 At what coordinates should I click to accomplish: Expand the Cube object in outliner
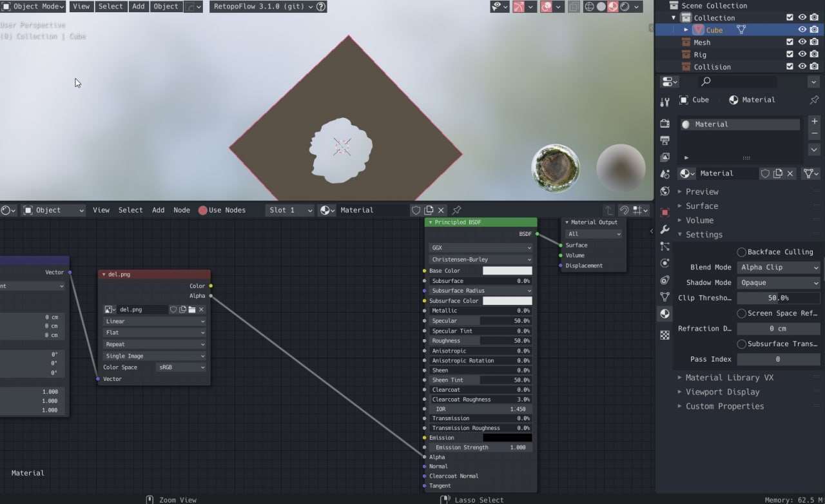pyautogui.click(x=686, y=30)
